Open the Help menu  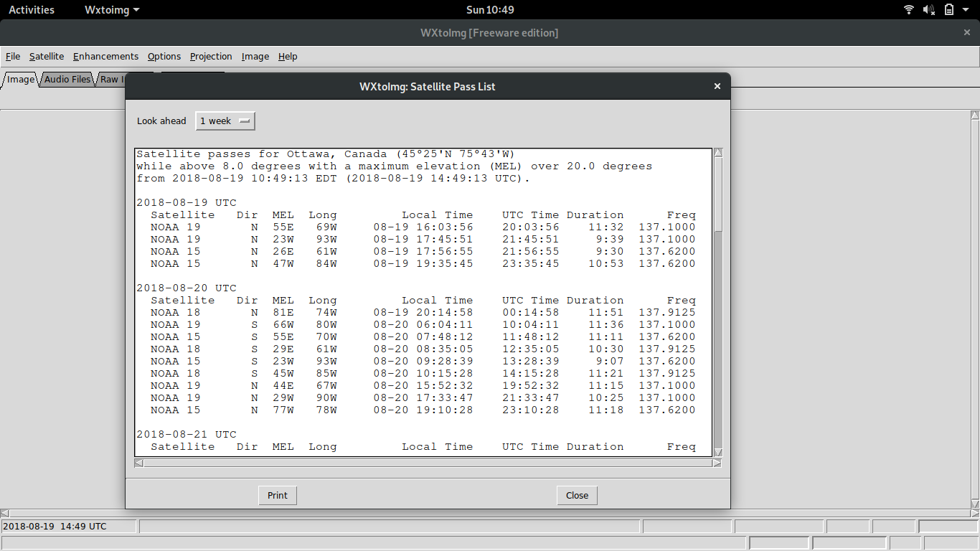[288, 56]
